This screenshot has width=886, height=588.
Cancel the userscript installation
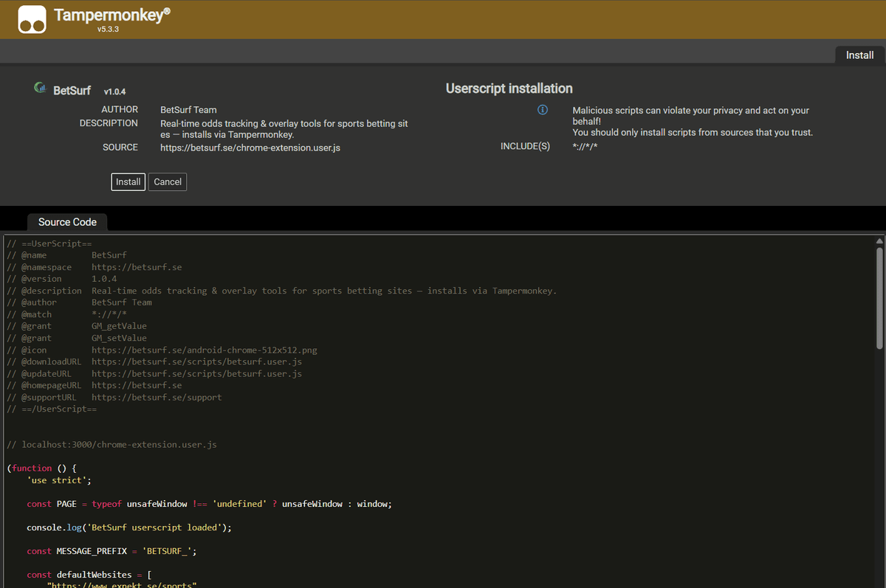(168, 181)
